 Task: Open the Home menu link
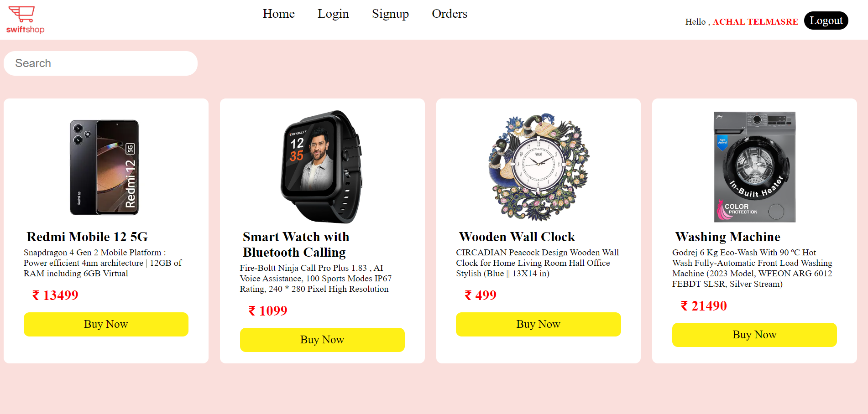coord(278,14)
